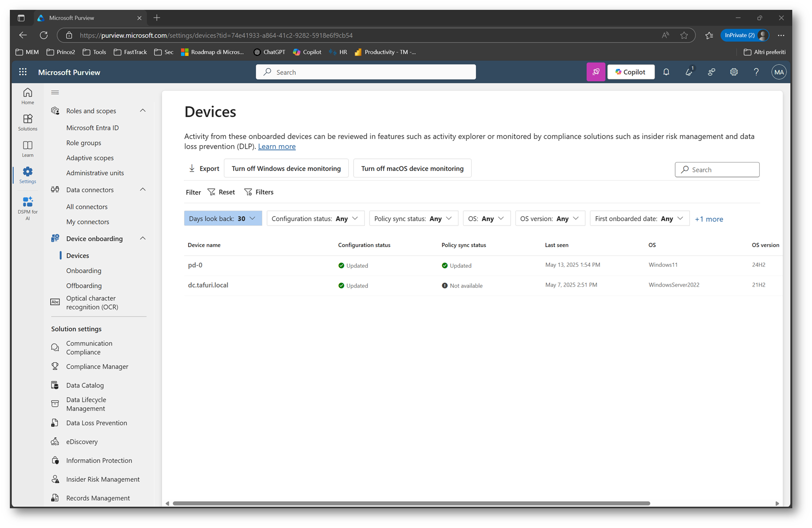Select Administrative units in navigation
The width and height of the screenshot is (812, 528).
coord(95,173)
